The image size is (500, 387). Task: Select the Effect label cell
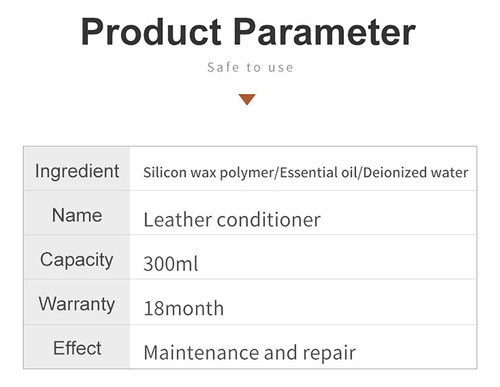[x=77, y=346]
